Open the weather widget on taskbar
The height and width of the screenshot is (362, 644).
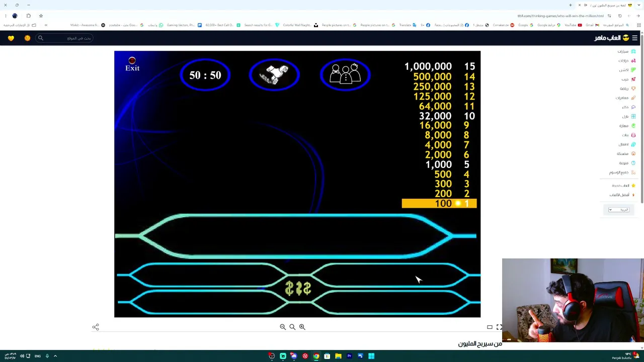(625, 356)
